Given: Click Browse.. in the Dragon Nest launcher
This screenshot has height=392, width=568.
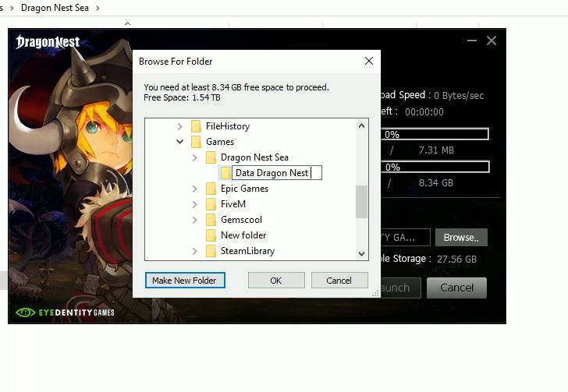Looking at the screenshot, I should pos(461,238).
